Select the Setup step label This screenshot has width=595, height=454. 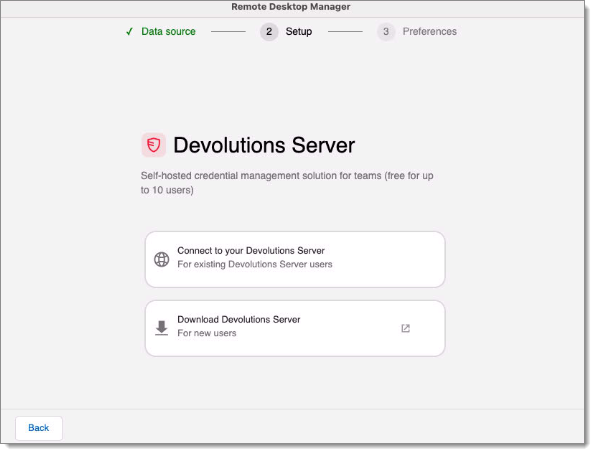tap(299, 32)
